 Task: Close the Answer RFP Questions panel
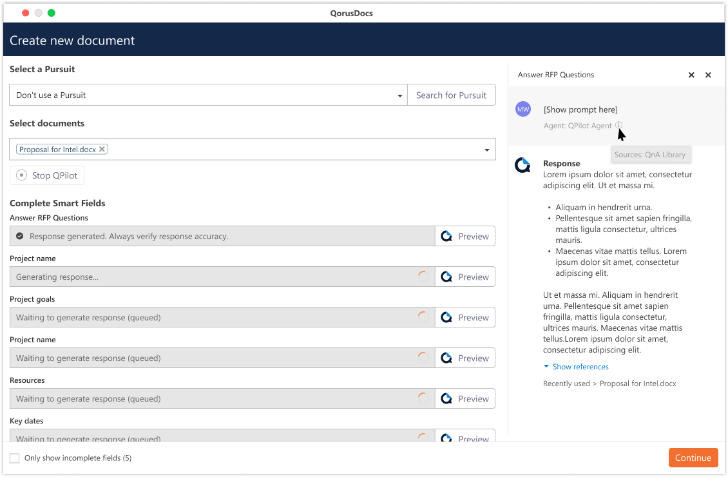708,75
